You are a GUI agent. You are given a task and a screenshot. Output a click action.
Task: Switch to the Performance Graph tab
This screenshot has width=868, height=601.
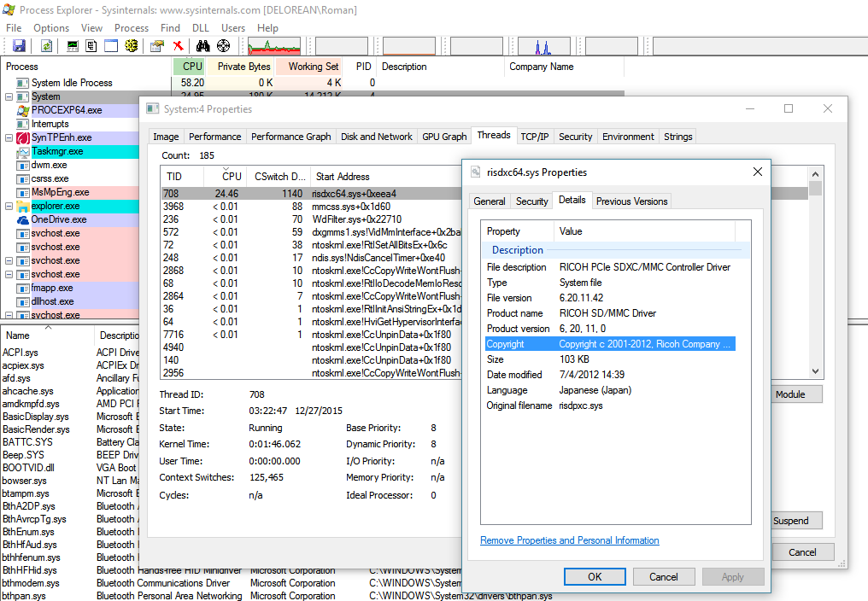click(291, 137)
